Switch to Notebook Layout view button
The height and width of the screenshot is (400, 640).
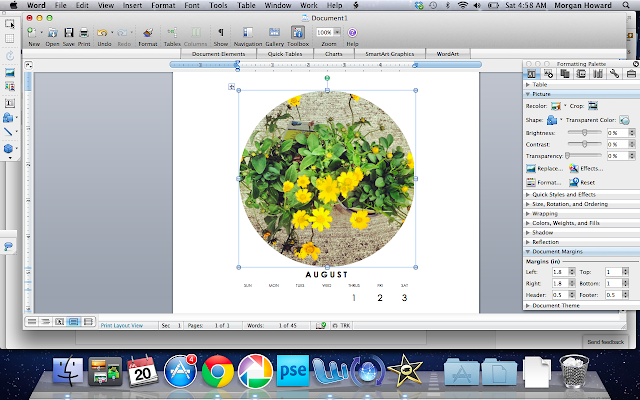(x=88, y=322)
